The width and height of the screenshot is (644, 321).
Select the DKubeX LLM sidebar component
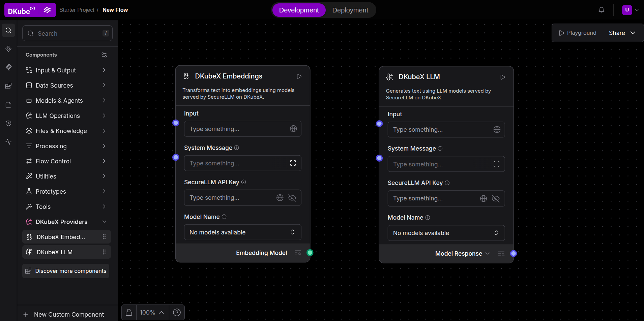click(x=66, y=252)
